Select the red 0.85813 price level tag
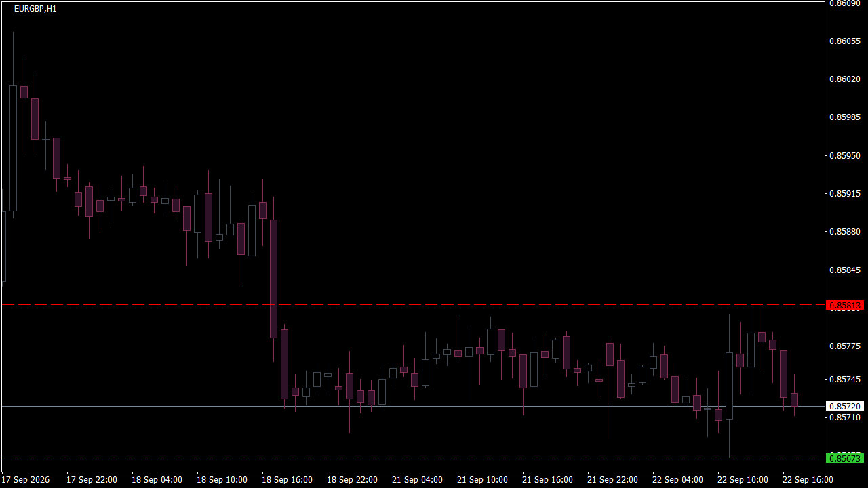 pos(845,306)
